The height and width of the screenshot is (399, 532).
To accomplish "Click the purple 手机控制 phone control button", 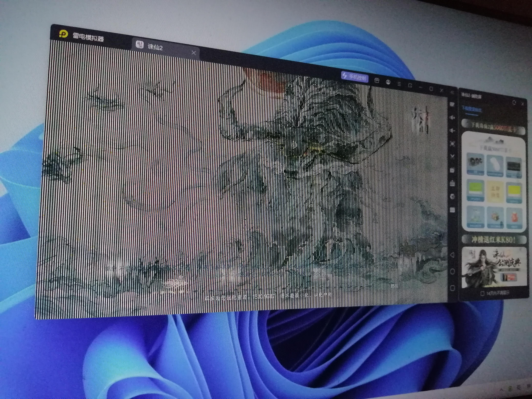I will [354, 77].
